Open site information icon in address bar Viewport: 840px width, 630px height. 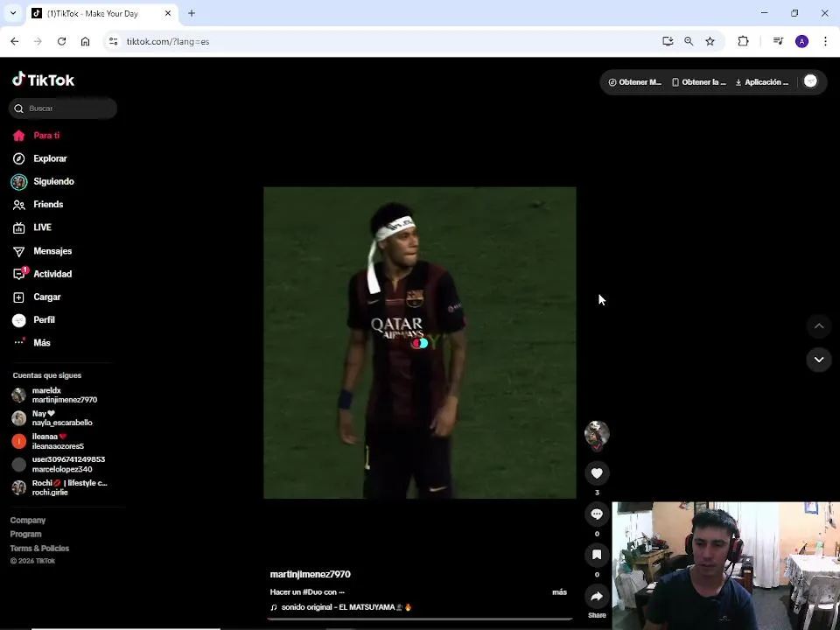point(113,41)
